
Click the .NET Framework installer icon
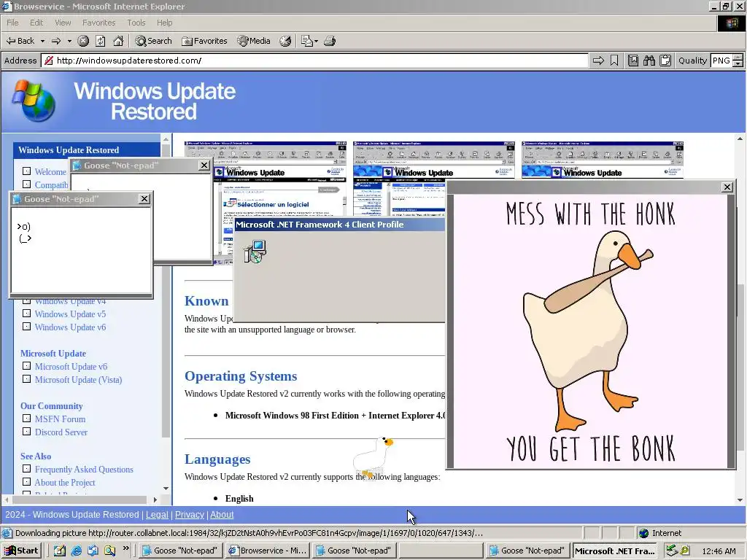[255, 251]
